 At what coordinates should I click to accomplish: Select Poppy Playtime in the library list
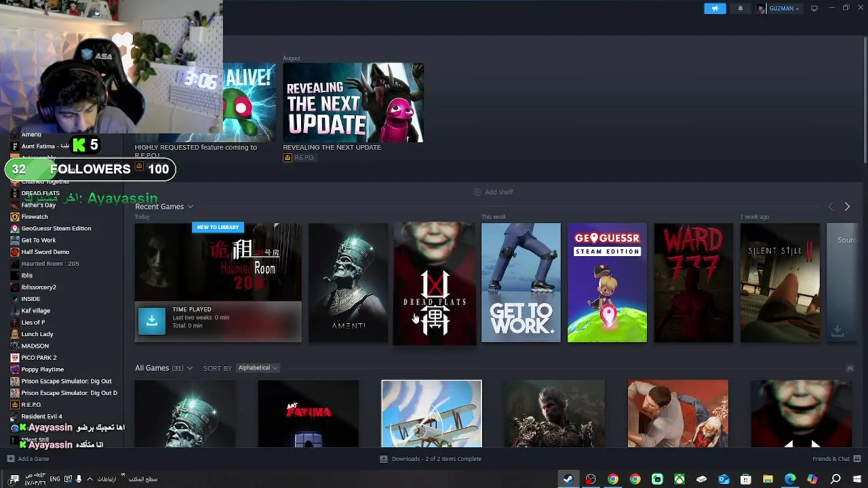click(x=43, y=369)
